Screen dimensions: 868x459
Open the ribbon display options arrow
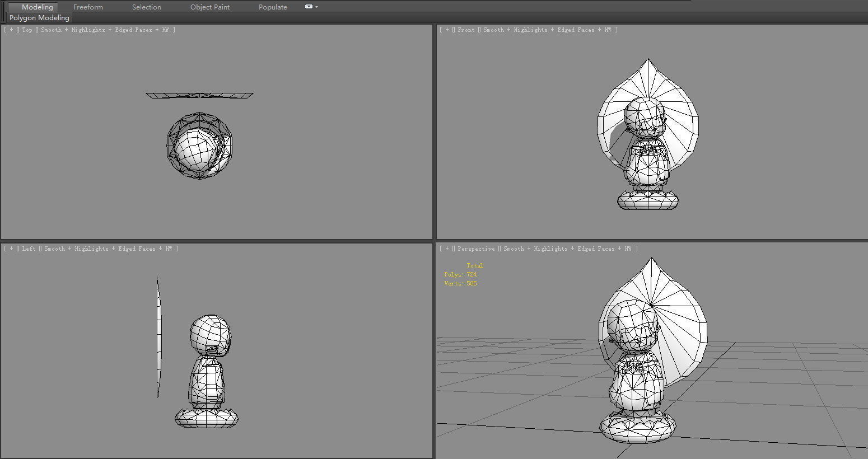(x=316, y=7)
